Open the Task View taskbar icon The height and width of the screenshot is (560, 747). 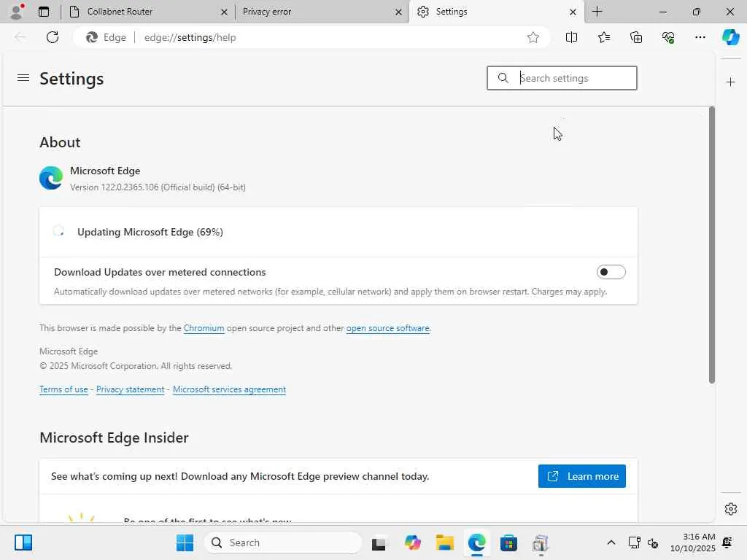pyautogui.click(x=379, y=542)
